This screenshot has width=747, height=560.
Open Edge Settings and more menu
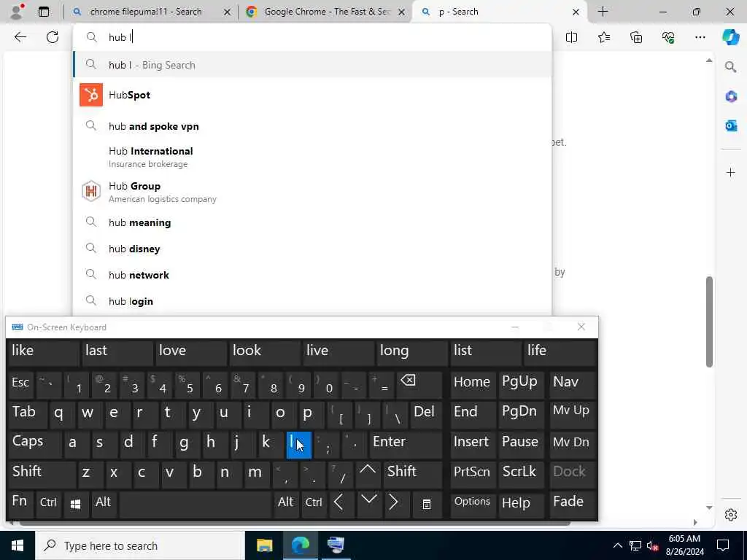tap(700, 37)
